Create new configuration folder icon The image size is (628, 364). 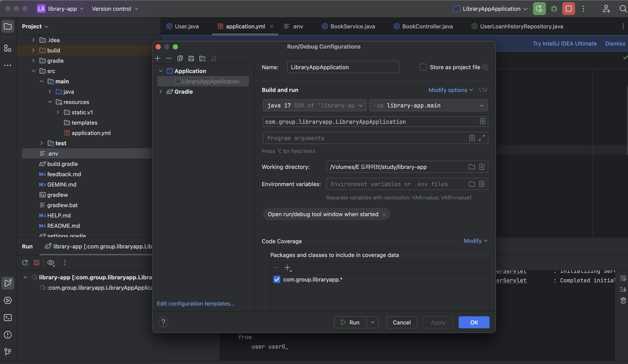point(202,58)
